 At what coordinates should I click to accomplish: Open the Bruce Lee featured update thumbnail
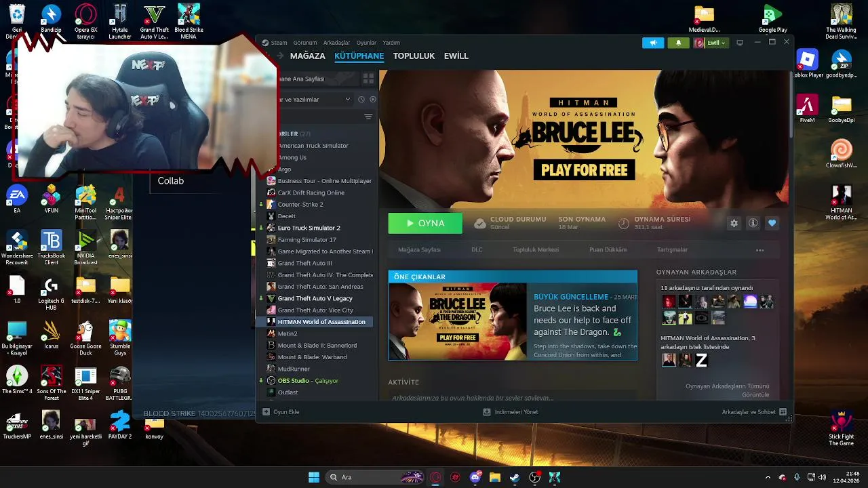click(458, 321)
